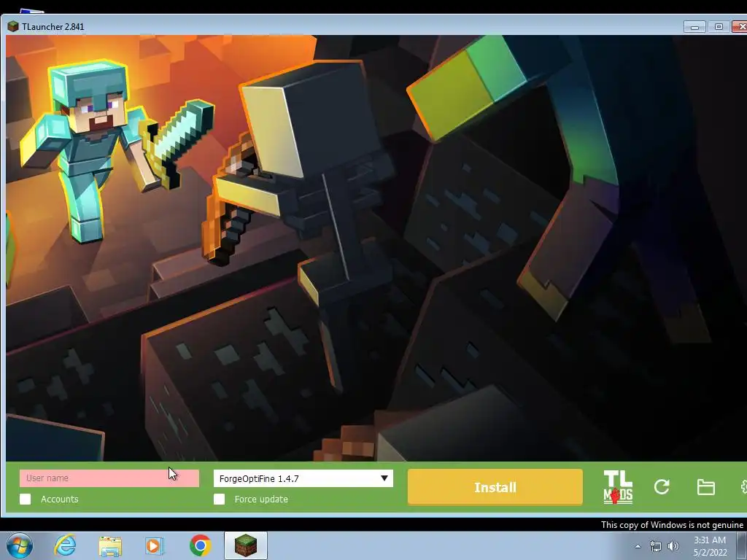Maximize the TLauncher window

[x=719, y=27]
